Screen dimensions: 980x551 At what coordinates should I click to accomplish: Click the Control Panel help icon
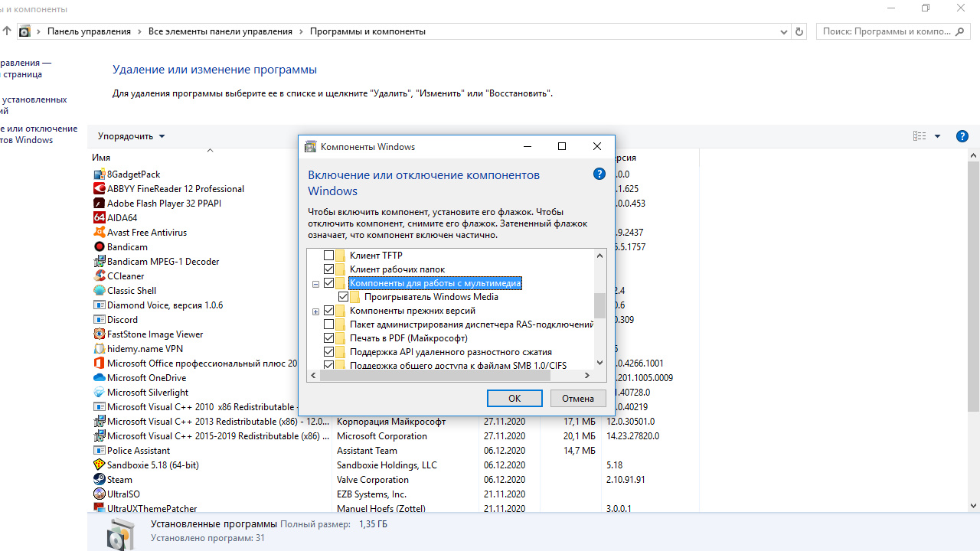(962, 136)
